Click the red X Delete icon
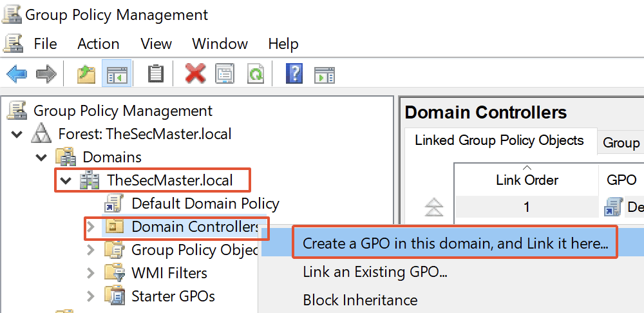 [196, 74]
